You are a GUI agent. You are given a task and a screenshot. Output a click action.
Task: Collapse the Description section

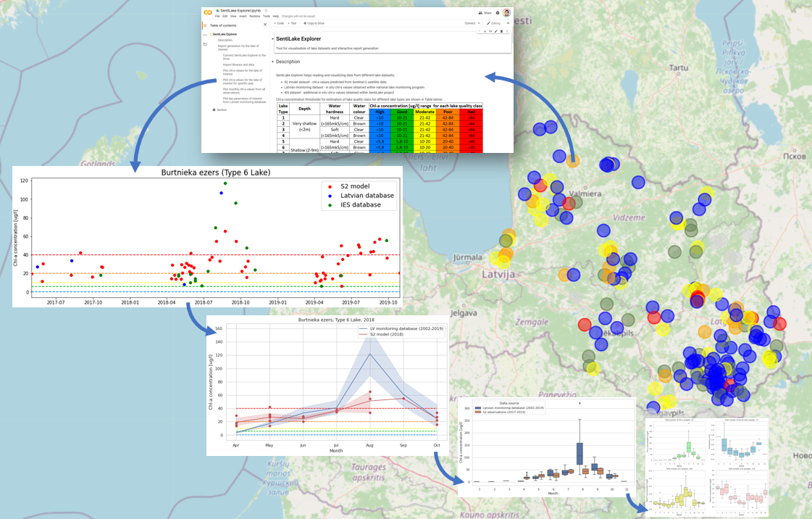(x=273, y=62)
